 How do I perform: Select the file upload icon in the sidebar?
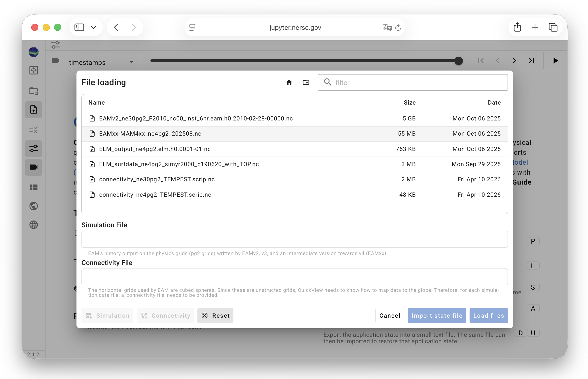34,110
